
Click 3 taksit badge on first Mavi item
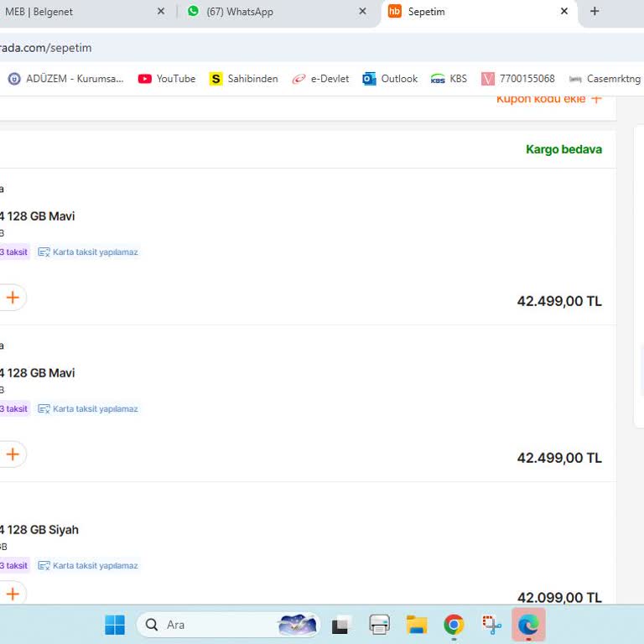pyautogui.click(x=14, y=252)
